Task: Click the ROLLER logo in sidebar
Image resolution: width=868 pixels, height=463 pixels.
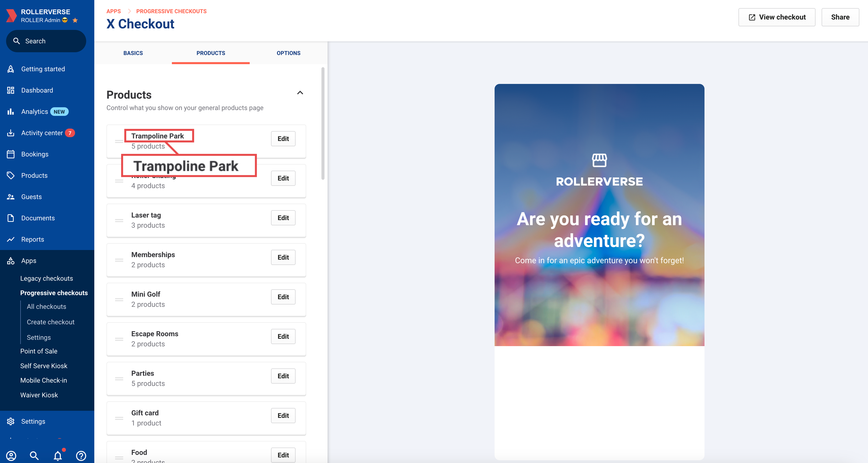Action: [11, 15]
